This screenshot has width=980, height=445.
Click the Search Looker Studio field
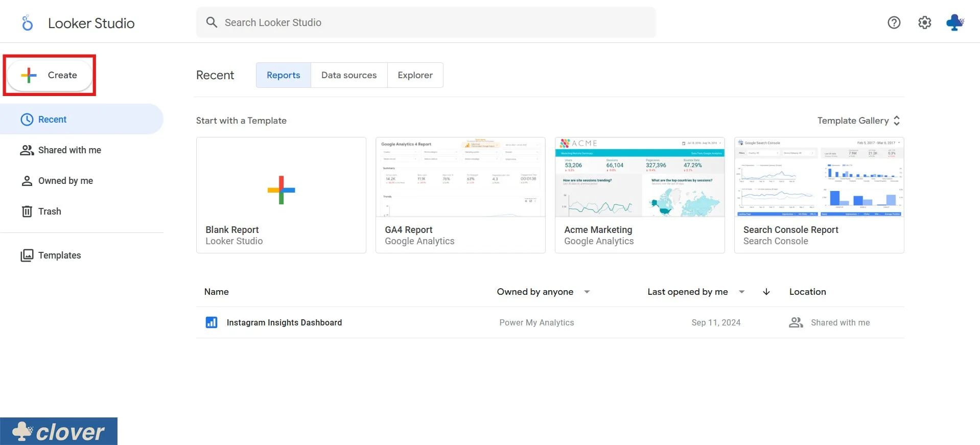click(x=426, y=22)
